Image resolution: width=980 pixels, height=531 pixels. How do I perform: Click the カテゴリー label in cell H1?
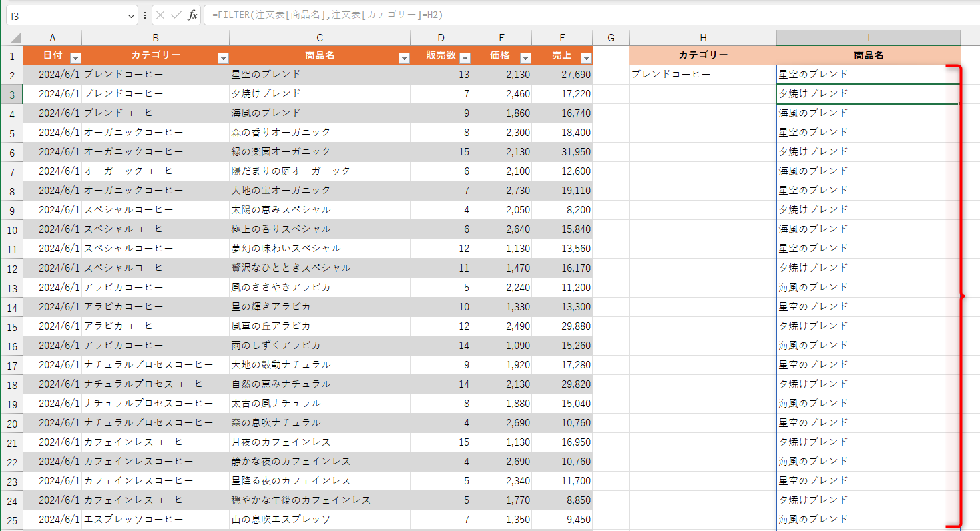[x=702, y=55]
